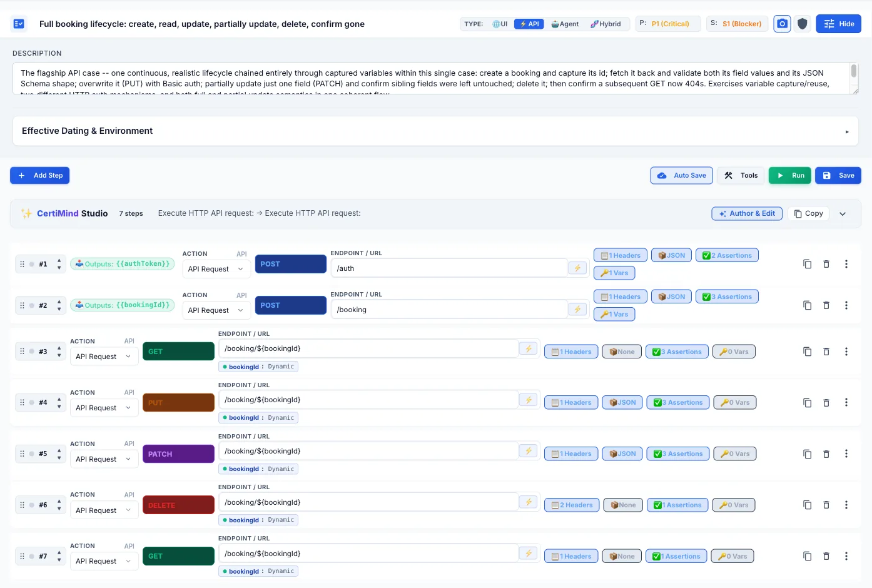Duplicate step #4 using its copy icon

[x=807, y=403]
